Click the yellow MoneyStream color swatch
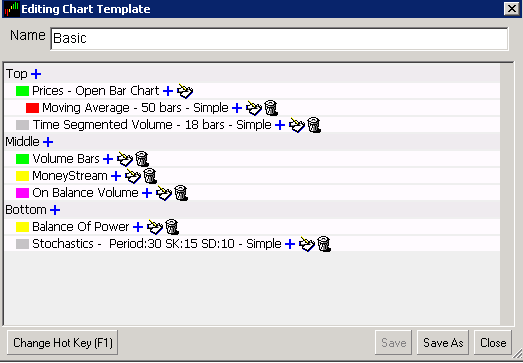The width and height of the screenshot is (523, 363). (x=22, y=176)
